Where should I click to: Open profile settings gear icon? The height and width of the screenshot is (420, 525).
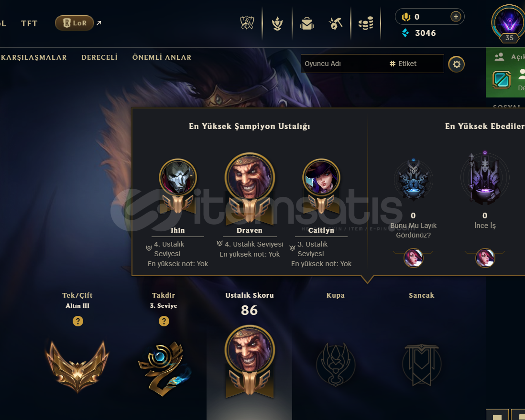pos(456,64)
